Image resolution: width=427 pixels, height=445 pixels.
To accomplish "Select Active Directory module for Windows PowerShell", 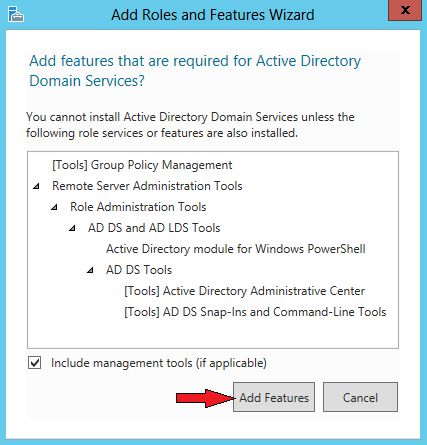I will point(236,249).
